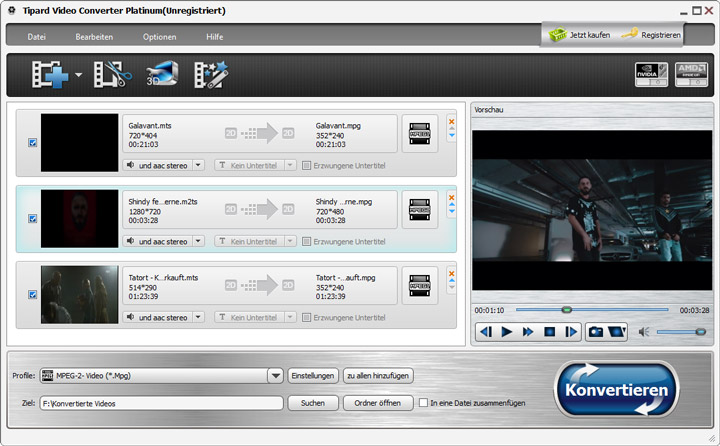This screenshot has width=720, height=446.
Task: Open MPEG profile icon for Shindy file
Action: tap(420, 210)
